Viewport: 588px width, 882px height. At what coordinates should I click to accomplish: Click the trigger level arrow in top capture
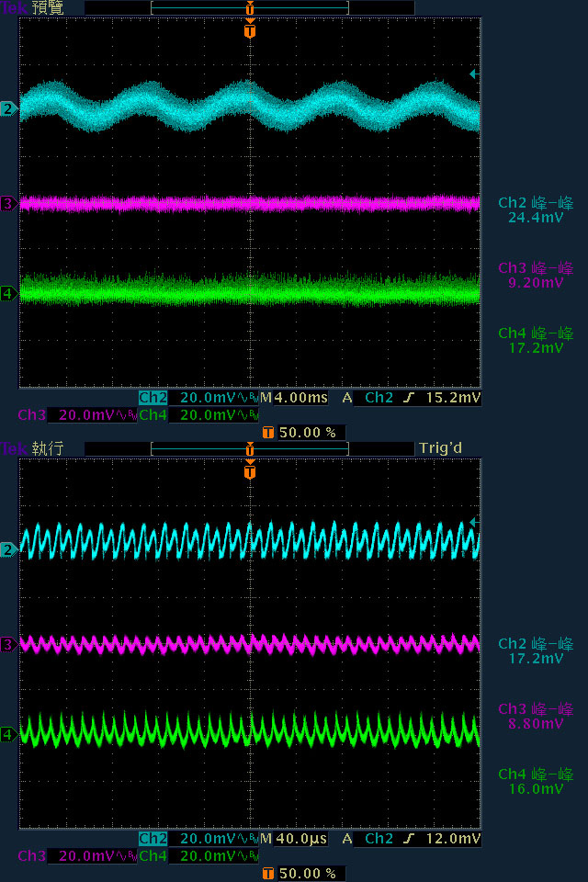coord(474,73)
